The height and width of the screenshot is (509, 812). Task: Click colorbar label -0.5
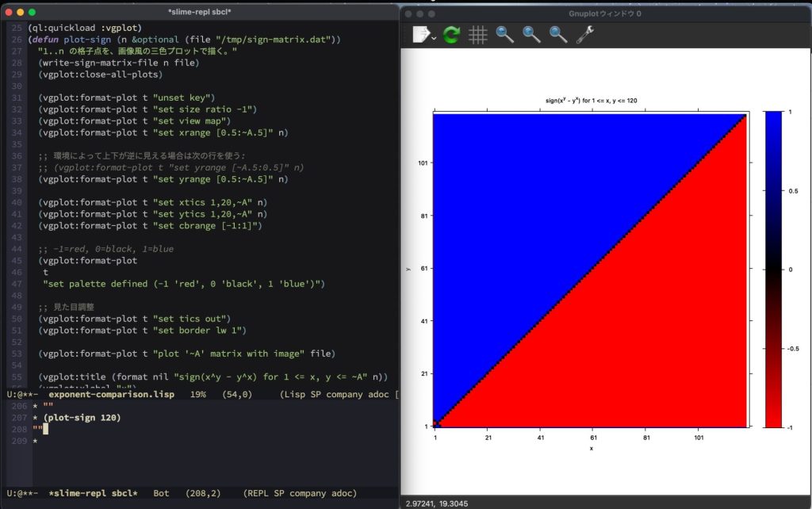(x=793, y=349)
